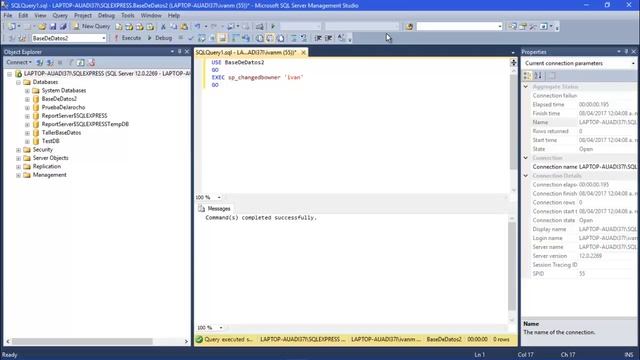Click the Save disk icon
This screenshot has width=640, height=360.
click(53, 27)
